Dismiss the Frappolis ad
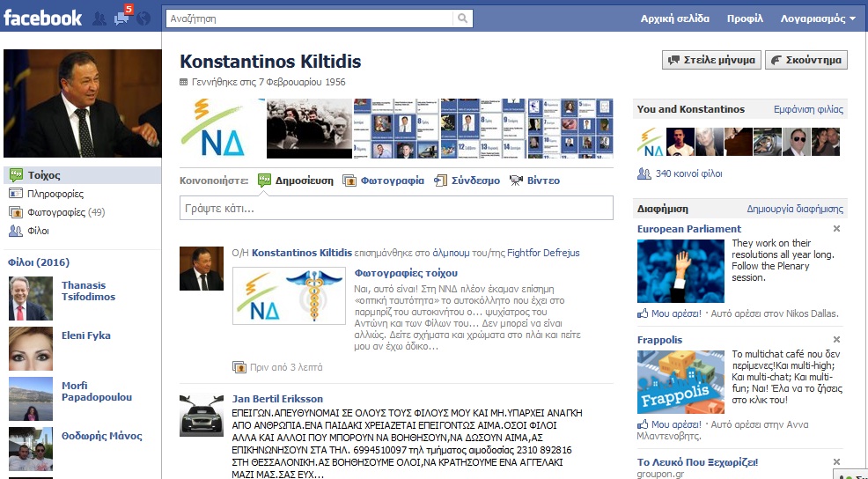This screenshot has width=868, height=479. (x=836, y=340)
